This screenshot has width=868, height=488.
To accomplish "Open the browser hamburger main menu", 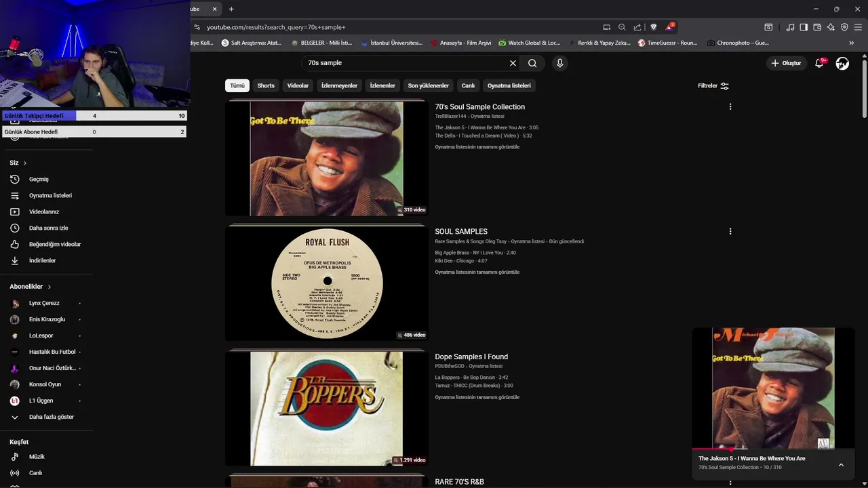I will tap(858, 27).
